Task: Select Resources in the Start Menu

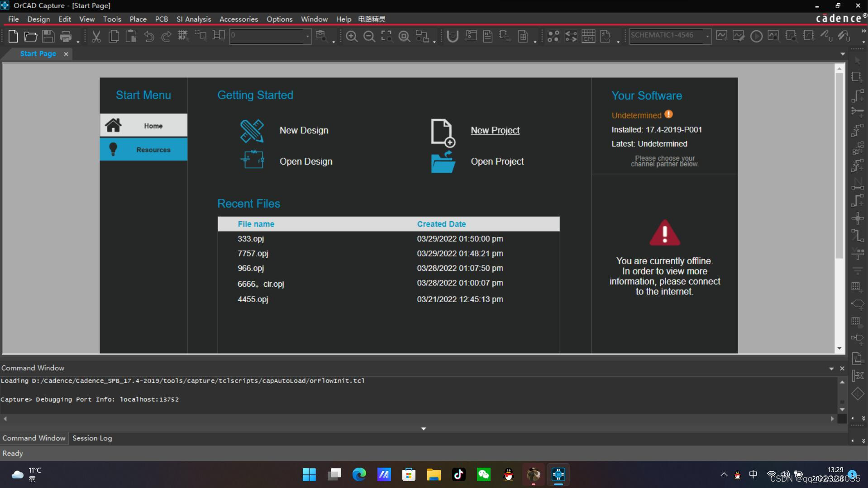Action: (x=143, y=149)
